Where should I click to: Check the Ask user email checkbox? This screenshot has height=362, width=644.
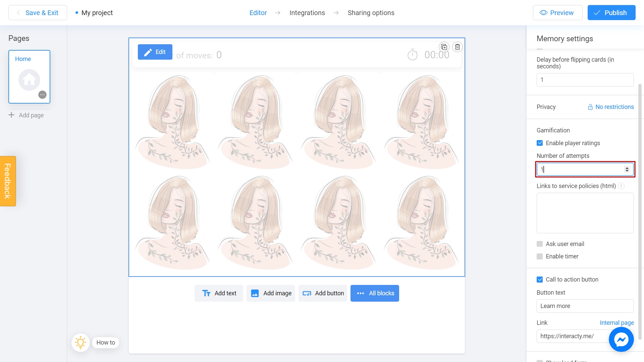(540, 244)
